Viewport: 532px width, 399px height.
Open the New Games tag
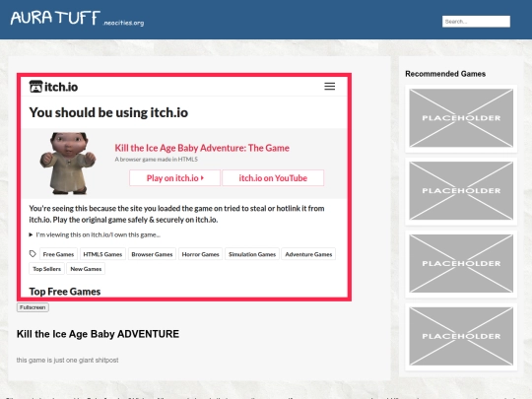tap(86, 269)
